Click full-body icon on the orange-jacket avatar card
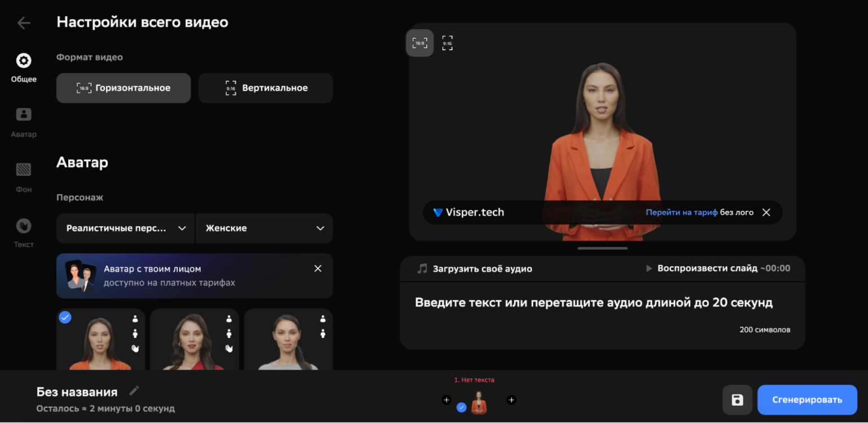868x423 pixels. click(x=135, y=333)
